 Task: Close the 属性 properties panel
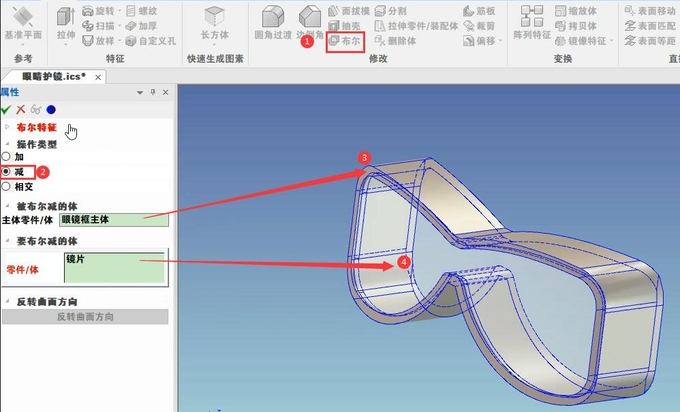tap(165, 92)
